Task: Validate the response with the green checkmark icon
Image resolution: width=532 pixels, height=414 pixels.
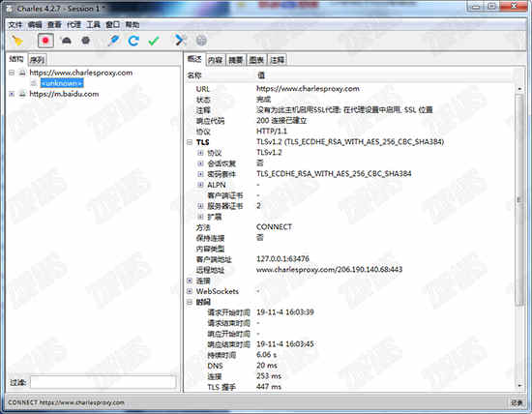Action: pyautogui.click(x=154, y=41)
